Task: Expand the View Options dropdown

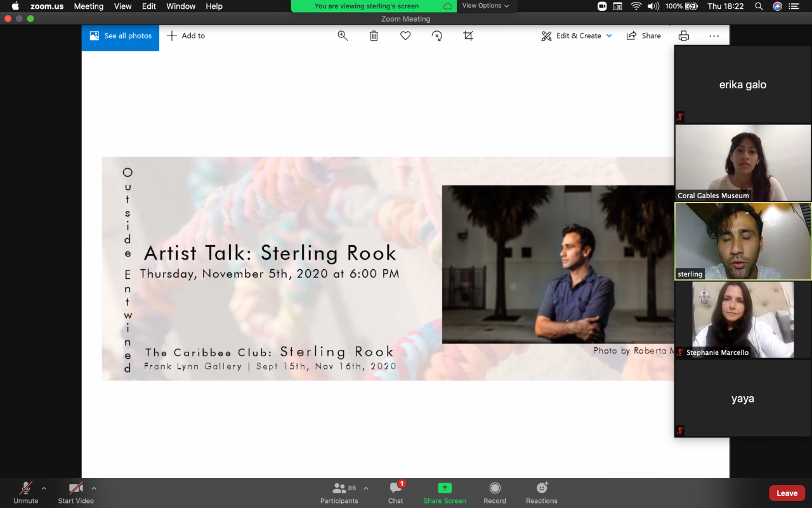Action: pos(486,6)
